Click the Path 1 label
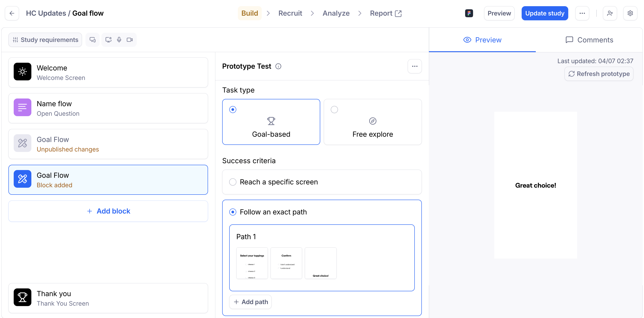 pos(246,237)
